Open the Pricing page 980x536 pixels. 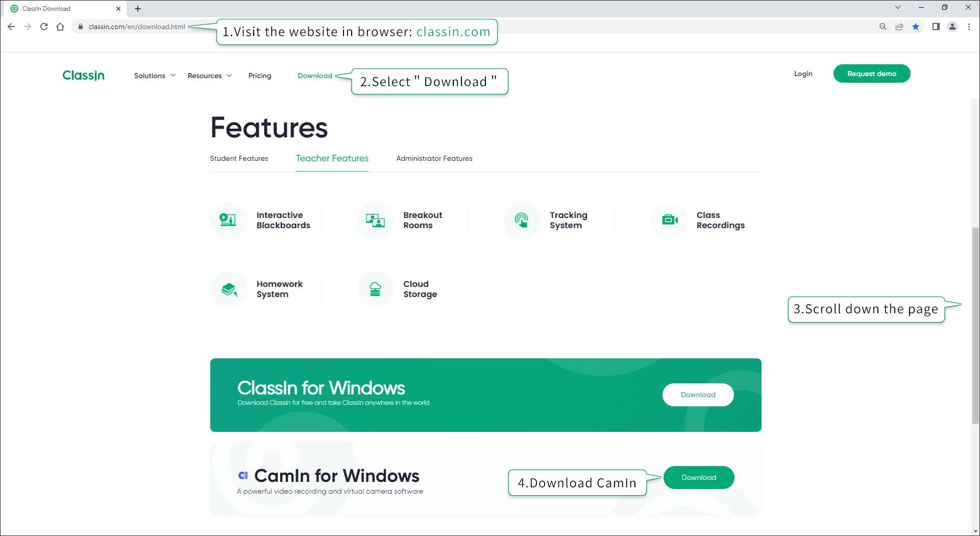coord(260,76)
